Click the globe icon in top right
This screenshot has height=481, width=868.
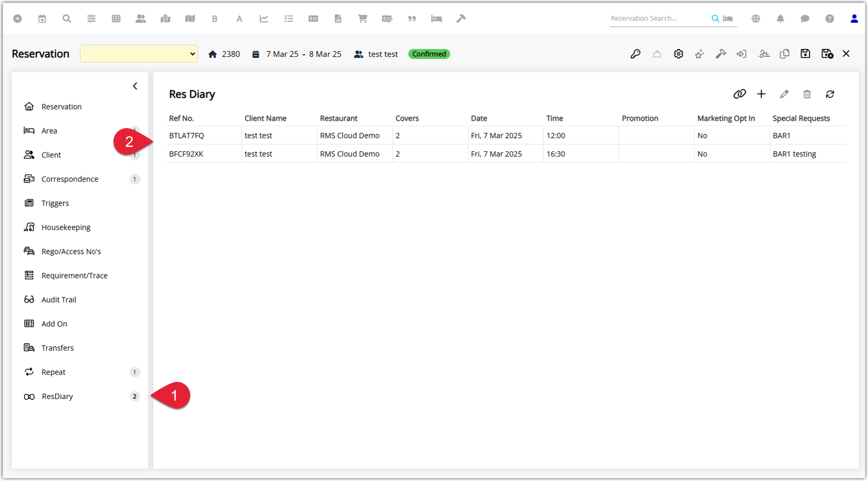(x=756, y=19)
